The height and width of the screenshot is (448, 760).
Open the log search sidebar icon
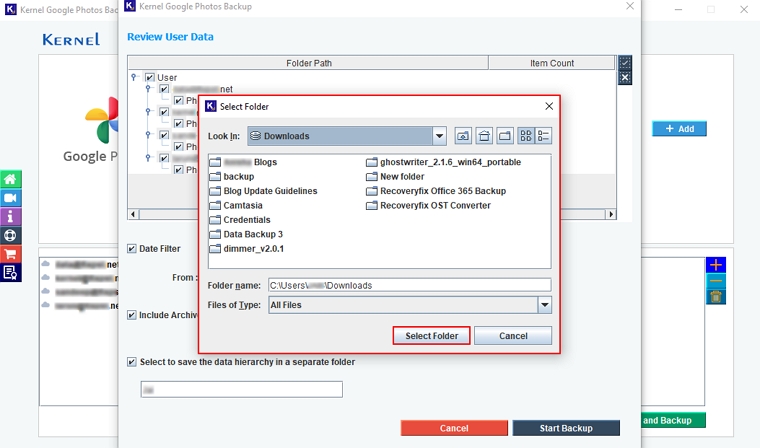pos(10,272)
